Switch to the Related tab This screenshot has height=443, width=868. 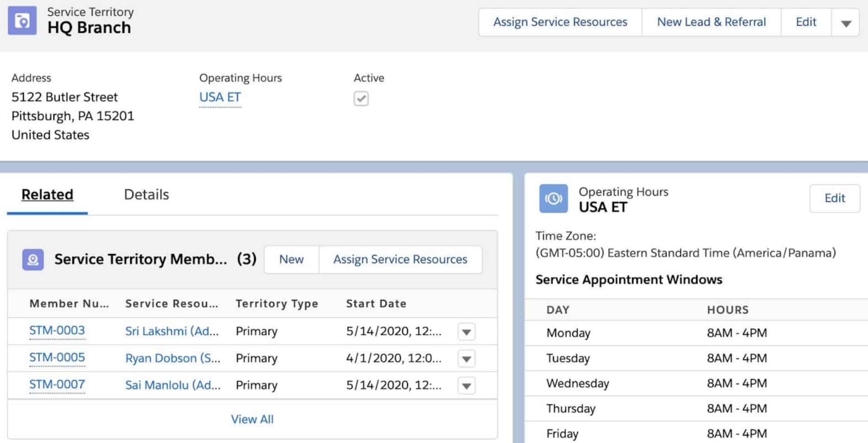[x=47, y=195]
